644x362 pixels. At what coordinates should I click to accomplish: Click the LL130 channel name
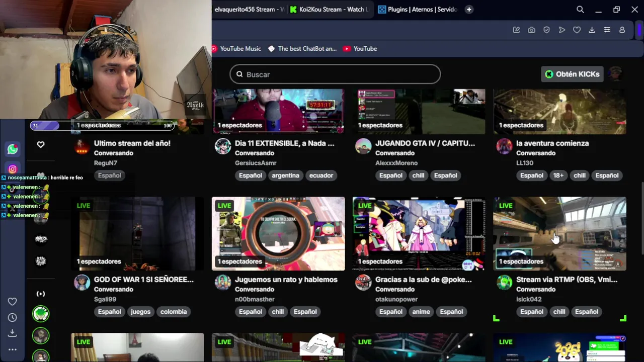click(525, 163)
